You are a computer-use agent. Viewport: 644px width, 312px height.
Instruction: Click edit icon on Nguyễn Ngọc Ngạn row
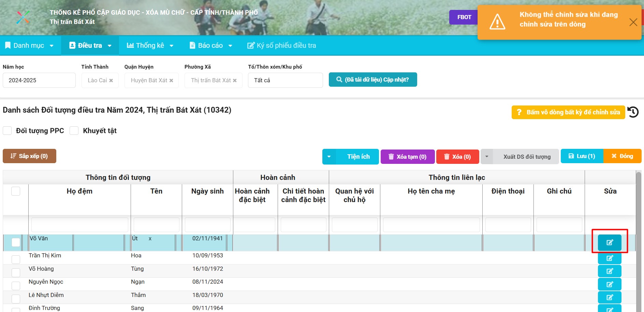[x=610, y=284]
